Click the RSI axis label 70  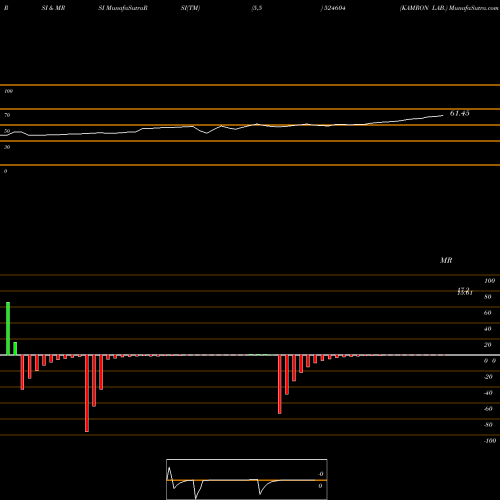pos(7,115)
